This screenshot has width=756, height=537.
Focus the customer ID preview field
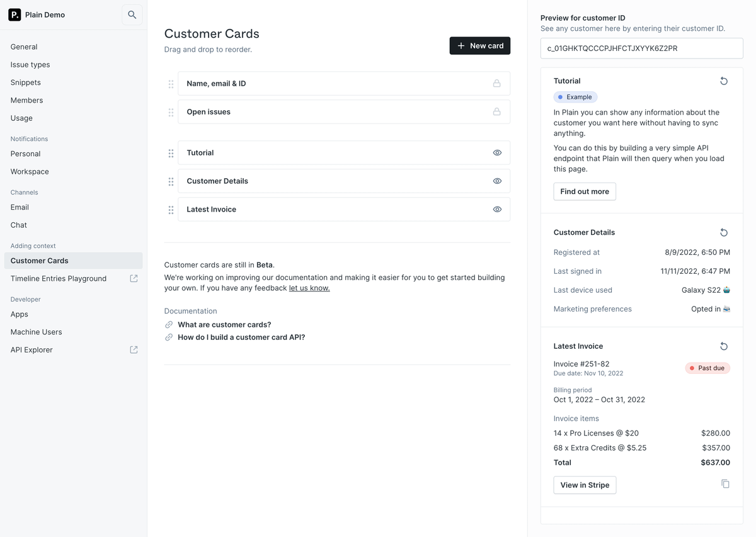(x=641, y=48)
